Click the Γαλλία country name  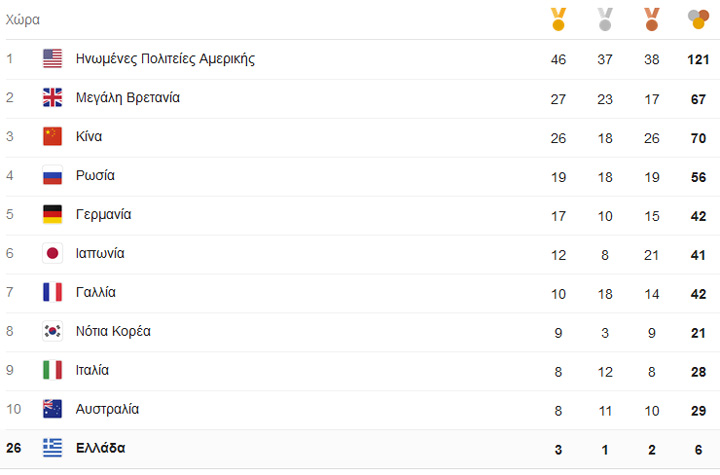(x=96, y=293)
